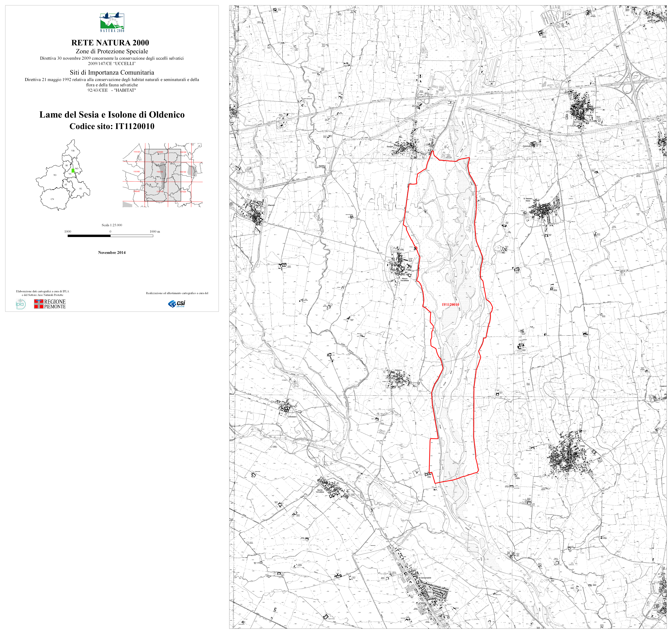Click the "BI" province label
The height and width of the screenshot is (634, 672).
point(67,165)
